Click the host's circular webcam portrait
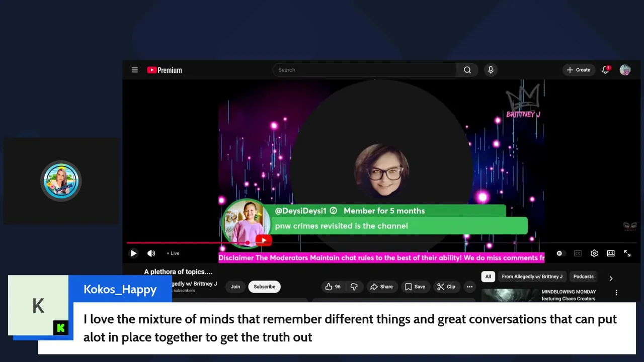This screenshot has width=644, height=362. pyautogui.click(x=381, y=171)
